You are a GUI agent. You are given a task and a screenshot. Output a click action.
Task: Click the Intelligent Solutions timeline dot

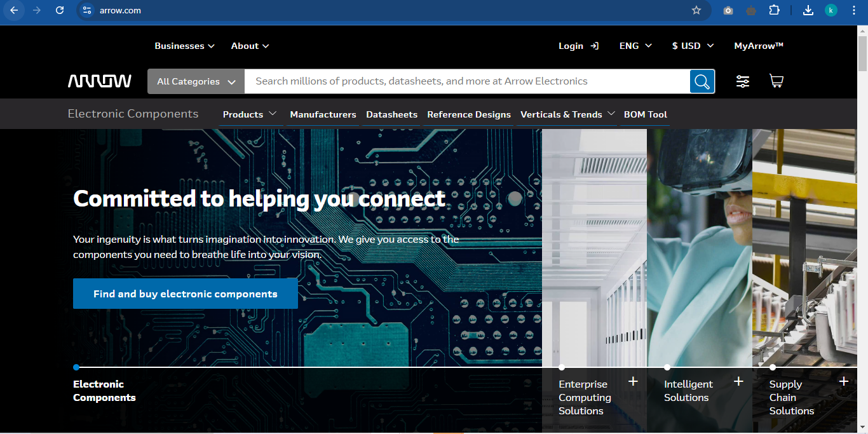tap(667, 367)
